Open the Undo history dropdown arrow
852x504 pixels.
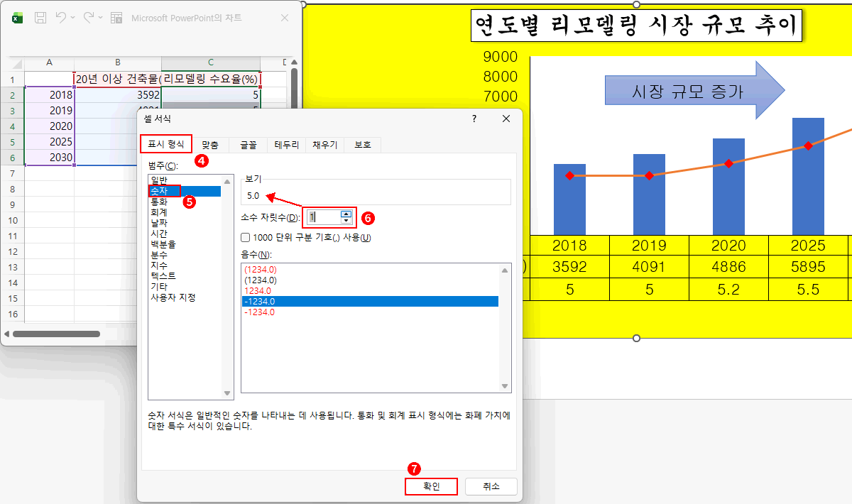[73, 17]
